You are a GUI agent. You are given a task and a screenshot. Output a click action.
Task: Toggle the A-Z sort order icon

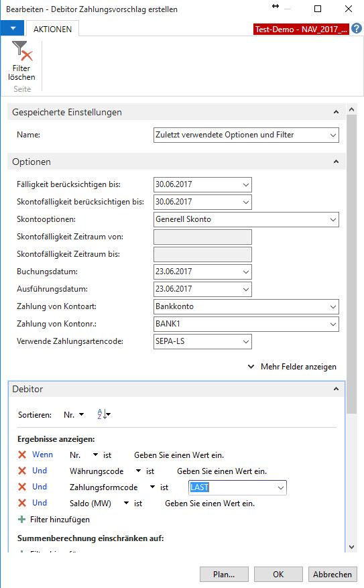click(103, 414)
